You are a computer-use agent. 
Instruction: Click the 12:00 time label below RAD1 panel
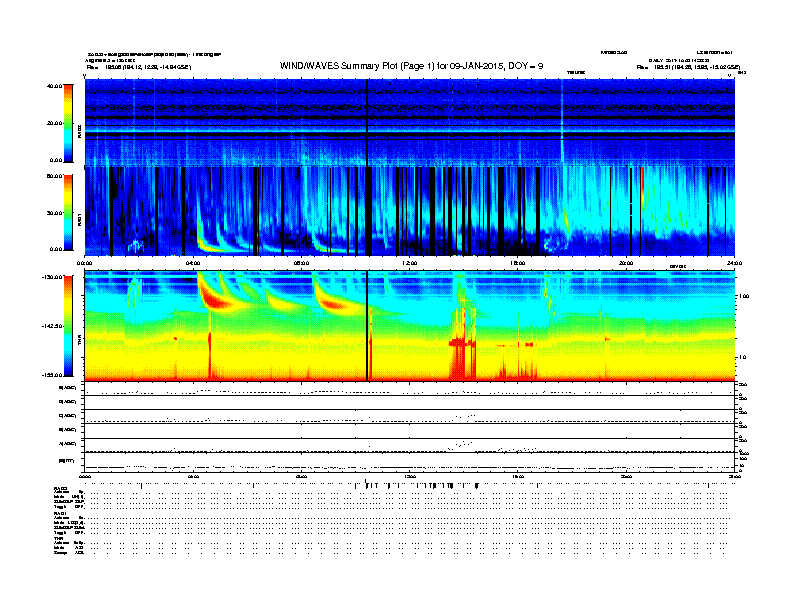410,263
